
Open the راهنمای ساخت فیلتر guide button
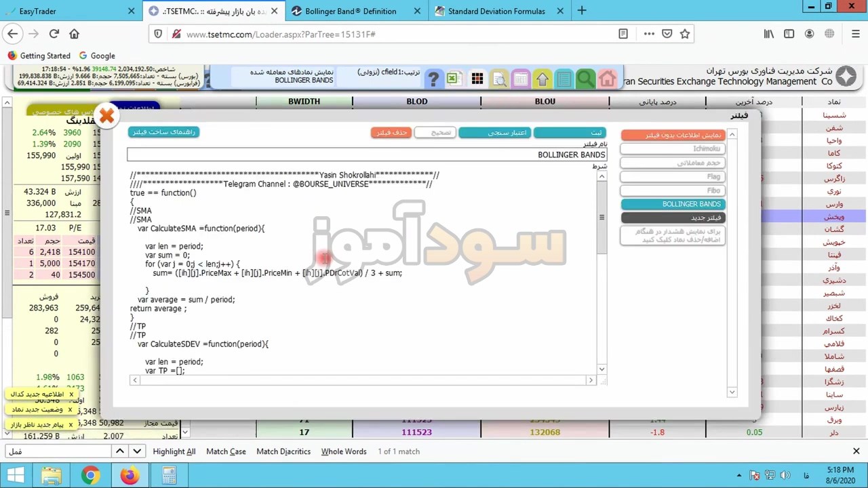coord(163,132)
